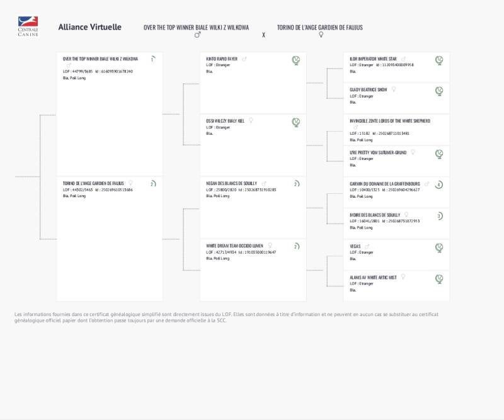Select dam Torino de l'Ange Gardien in header

click(x=319, y=28)
